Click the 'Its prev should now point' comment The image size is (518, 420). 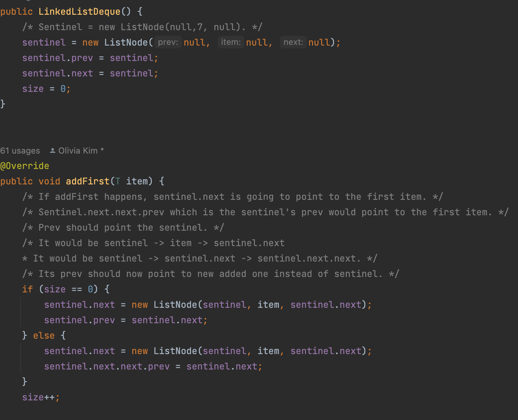pyautogui.click(x=211, y=274)
